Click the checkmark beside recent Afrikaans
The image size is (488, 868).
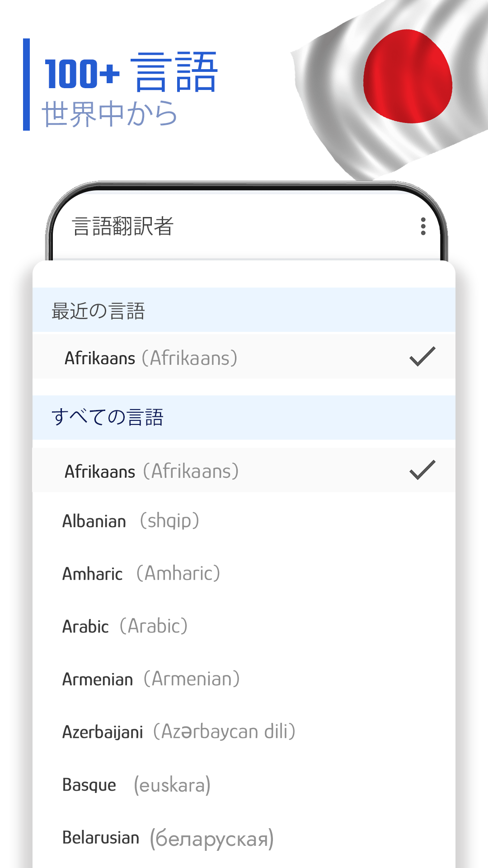point(422,357)
